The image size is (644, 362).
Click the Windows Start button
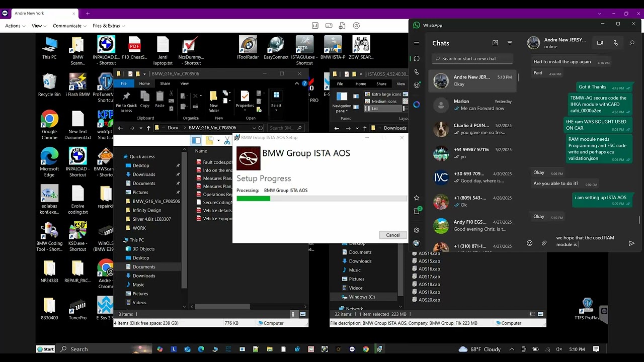tap(46, 349)
